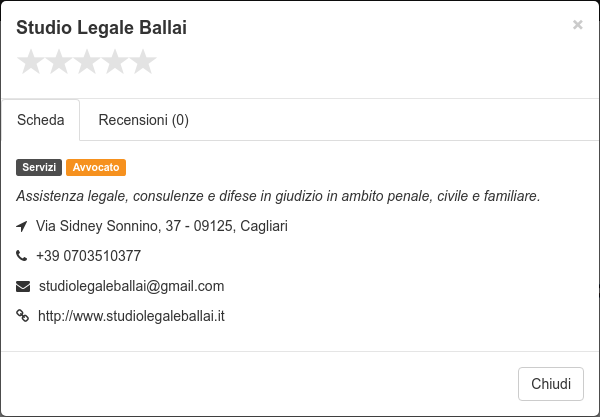Click the envelope email icon
This screenshot has height=417, width=600.
tap(23, 286)
